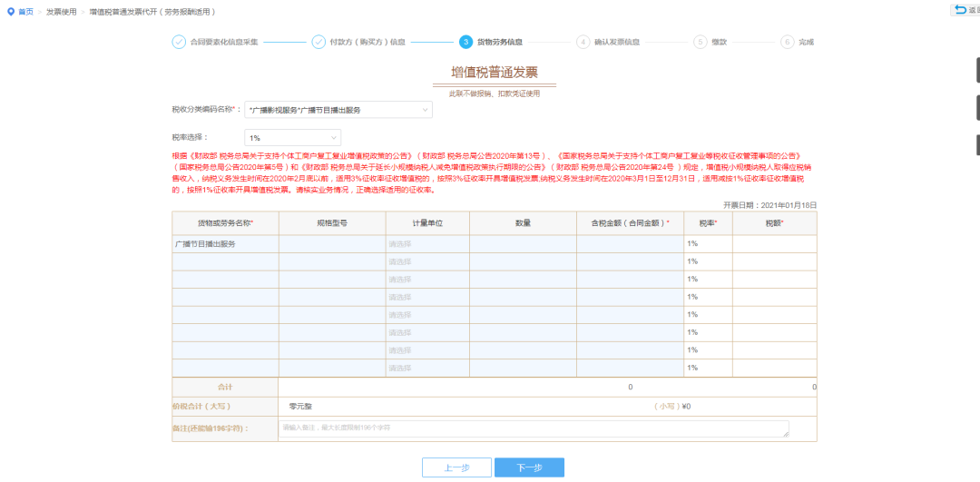Click 下一步 button to proceed

pyautogui.click(x=529, y=467)
